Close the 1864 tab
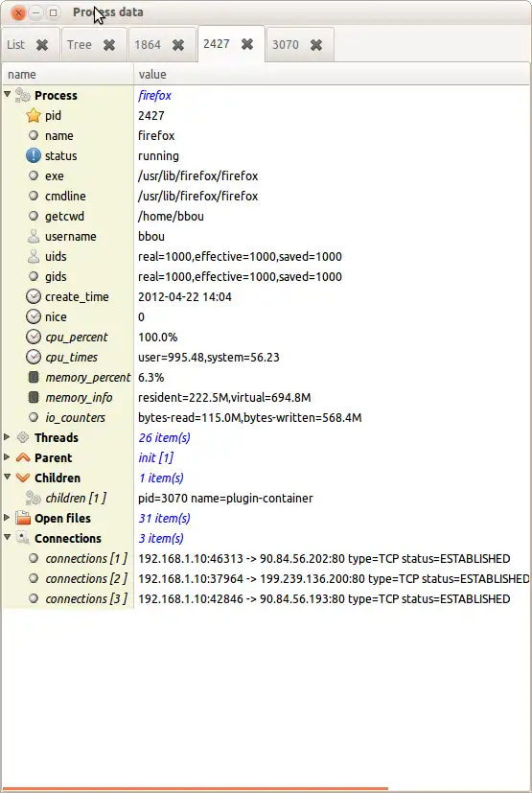Viewport: 532px width, 793px height. click(x=178, y=45)
